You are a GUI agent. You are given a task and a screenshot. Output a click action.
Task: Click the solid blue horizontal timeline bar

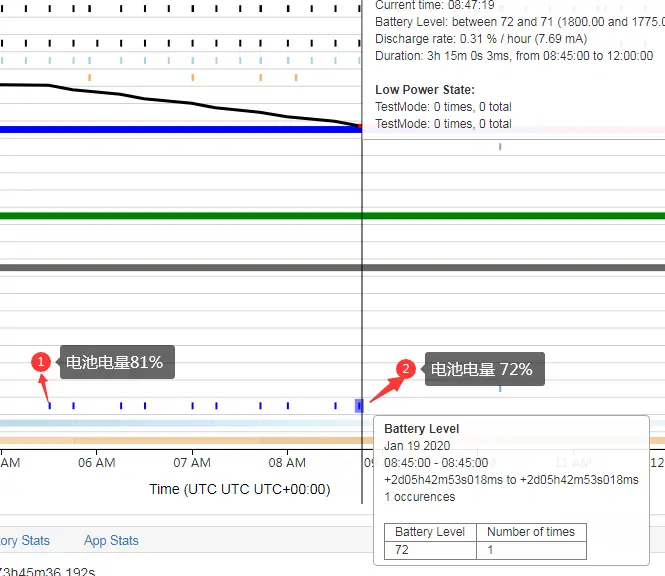click(181, 129)
